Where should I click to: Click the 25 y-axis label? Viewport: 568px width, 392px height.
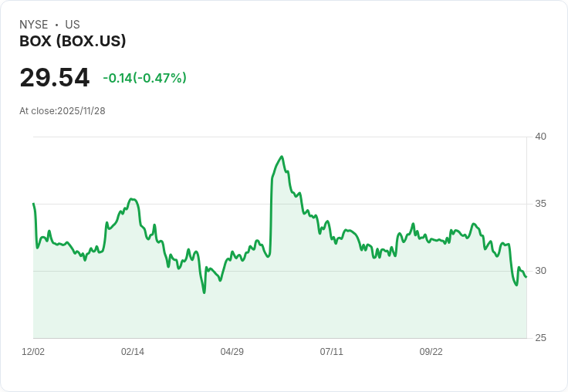click(540, 338)
